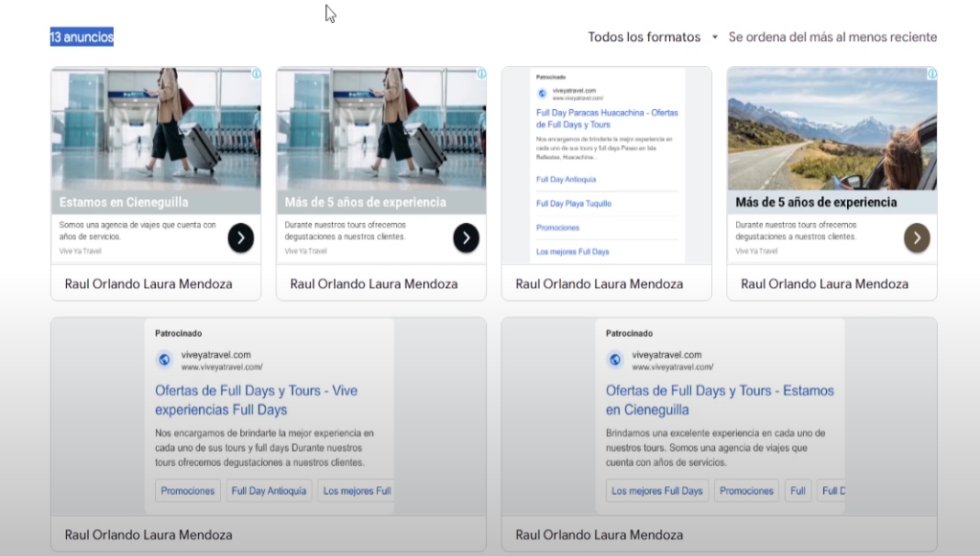Viewport: 980px width, 556px height.
Task: Click 'Se ordena del más al menos reciente'
Action: [833, 37]
